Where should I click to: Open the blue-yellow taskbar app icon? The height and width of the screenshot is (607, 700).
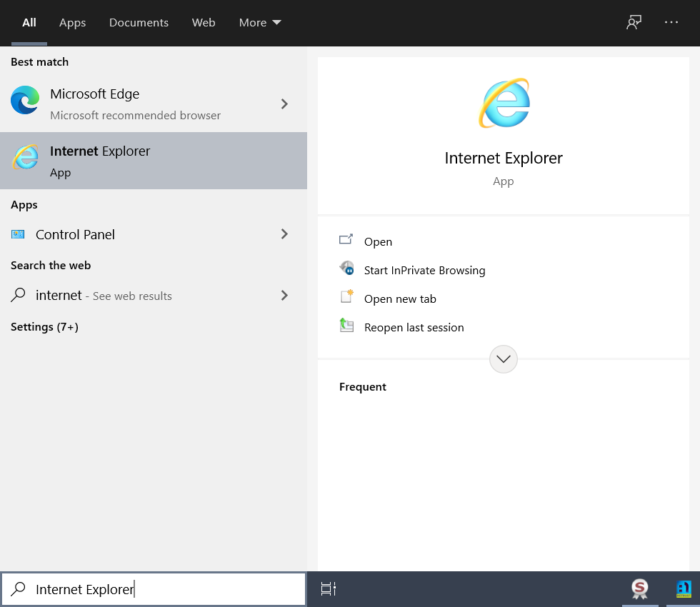pyautogui.click(x=684, y=588)
